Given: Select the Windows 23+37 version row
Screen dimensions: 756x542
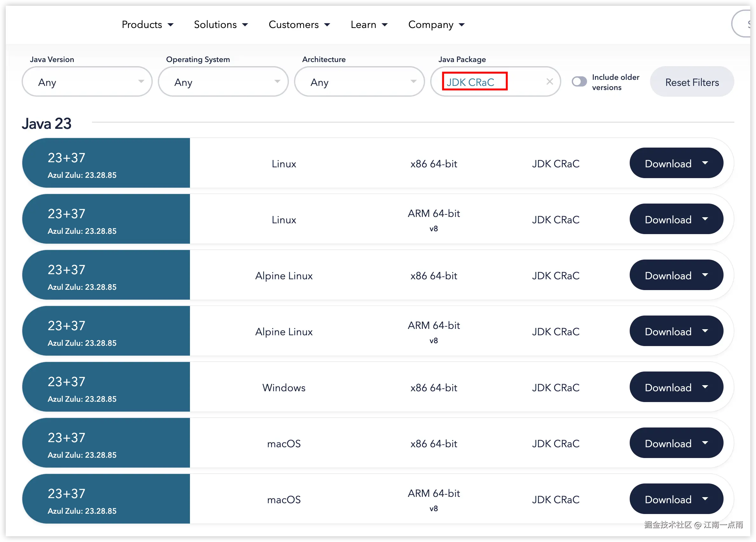Looking at the screenshot, I should [106, 387].
